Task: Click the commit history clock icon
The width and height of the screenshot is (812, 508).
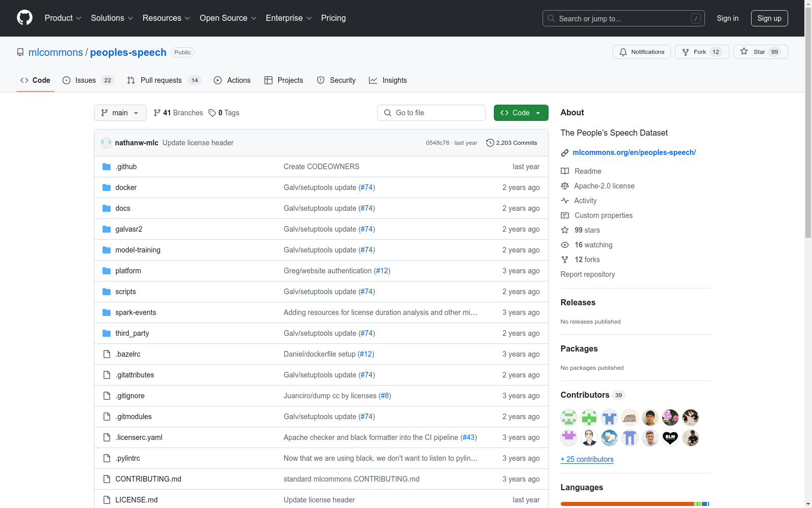Action: click(490, 143)
